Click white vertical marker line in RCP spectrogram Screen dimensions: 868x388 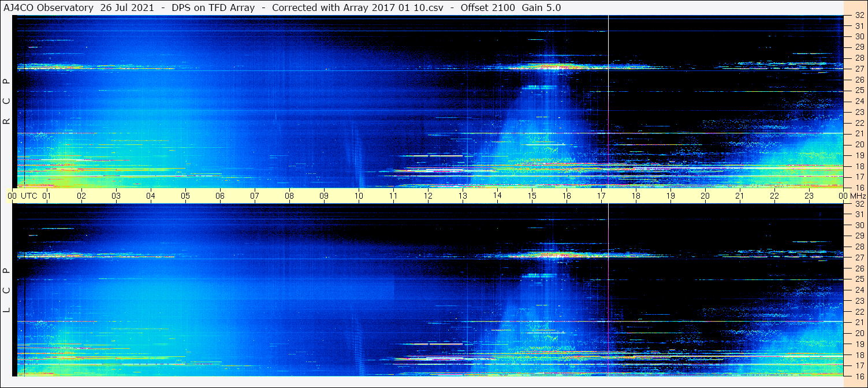point(608,101)
